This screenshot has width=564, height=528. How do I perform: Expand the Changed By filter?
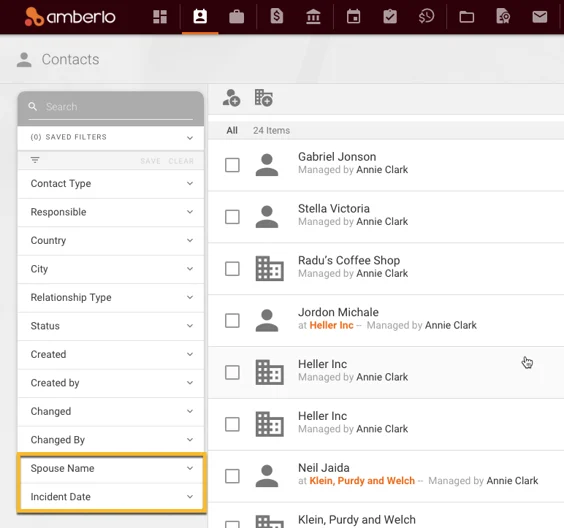point(111,440)
